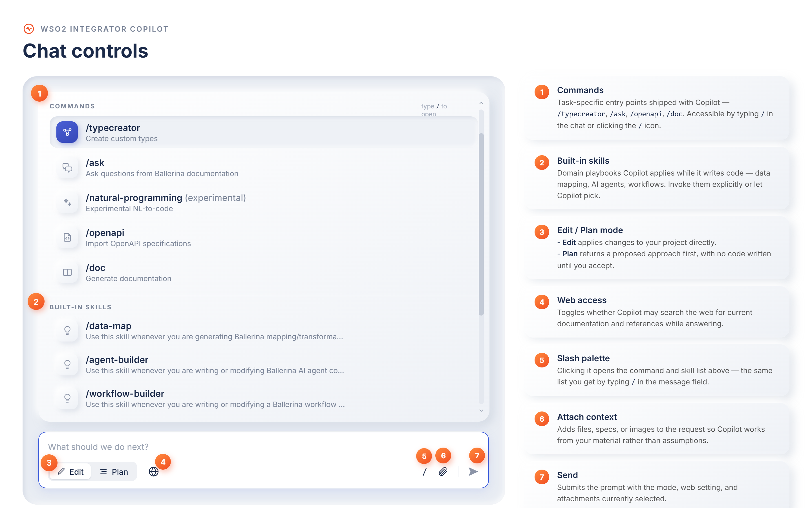Switch to Edit mode
Screen dimensions: 812x508
pos(70,472)
